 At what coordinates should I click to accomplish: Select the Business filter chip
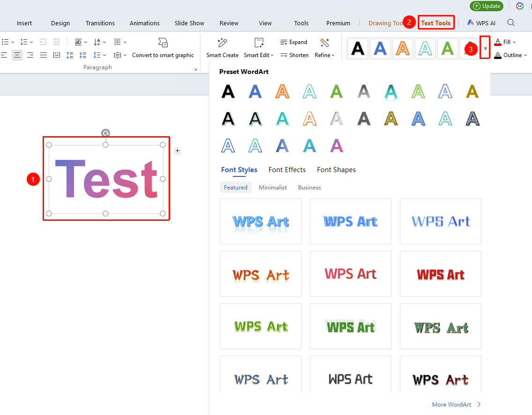310,188
